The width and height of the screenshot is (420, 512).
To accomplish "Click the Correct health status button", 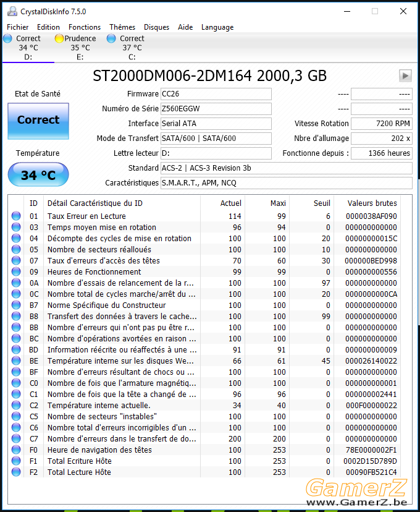I will pyautogui.click(x=38, y=121).
